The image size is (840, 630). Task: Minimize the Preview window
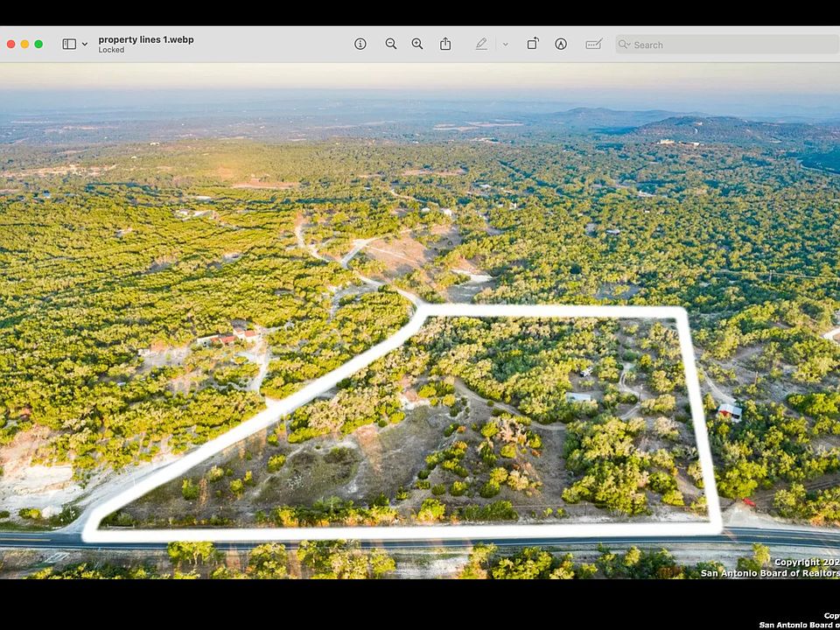click(x=24, y=44)
